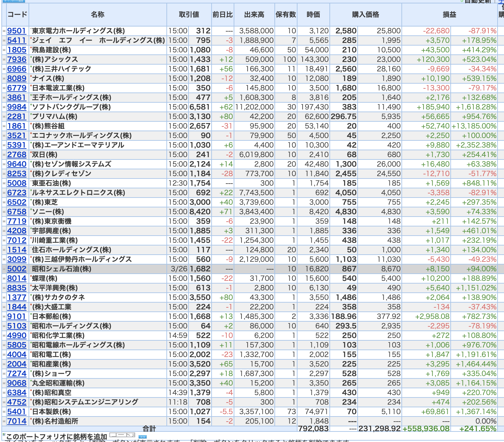Click the row icon left of code 8835

(x=4, y=288)
